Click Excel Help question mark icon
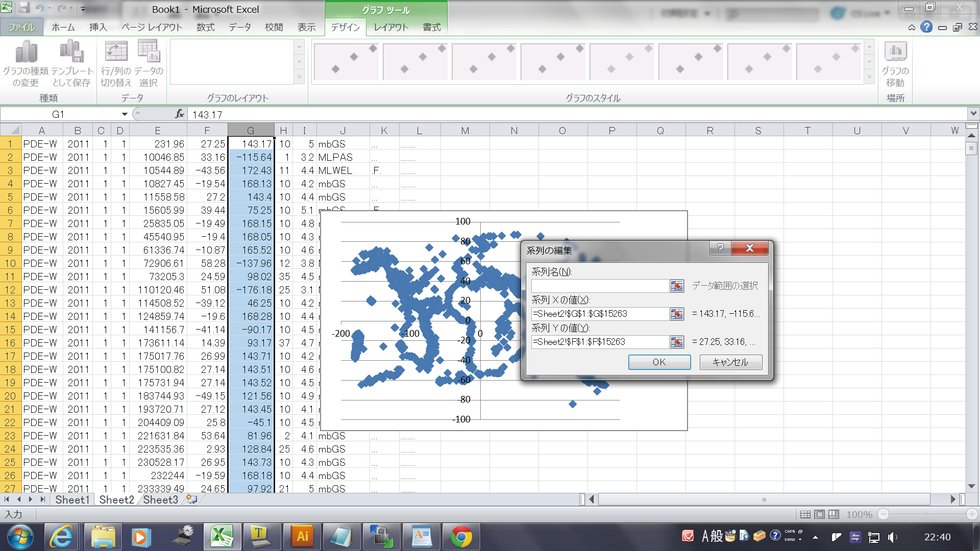The image size is (980, 551). [926, 27]
